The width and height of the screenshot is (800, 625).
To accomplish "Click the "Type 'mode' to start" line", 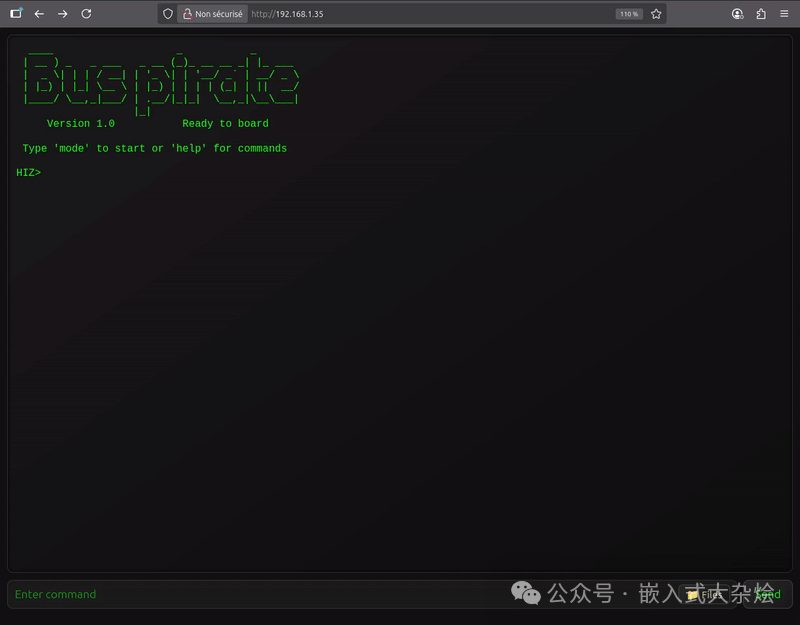I will point(155,148).
